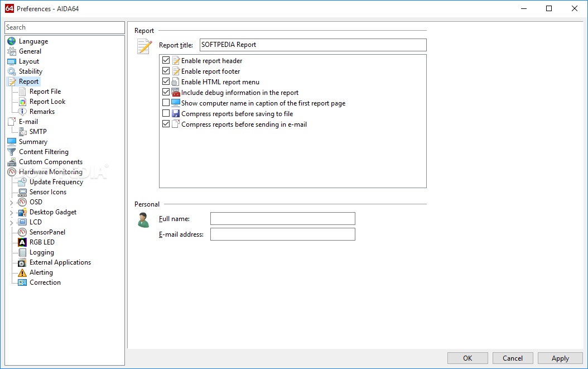Click the Layout monitor icon
This screenshot has width=588, height=369.
click(12, 61)
